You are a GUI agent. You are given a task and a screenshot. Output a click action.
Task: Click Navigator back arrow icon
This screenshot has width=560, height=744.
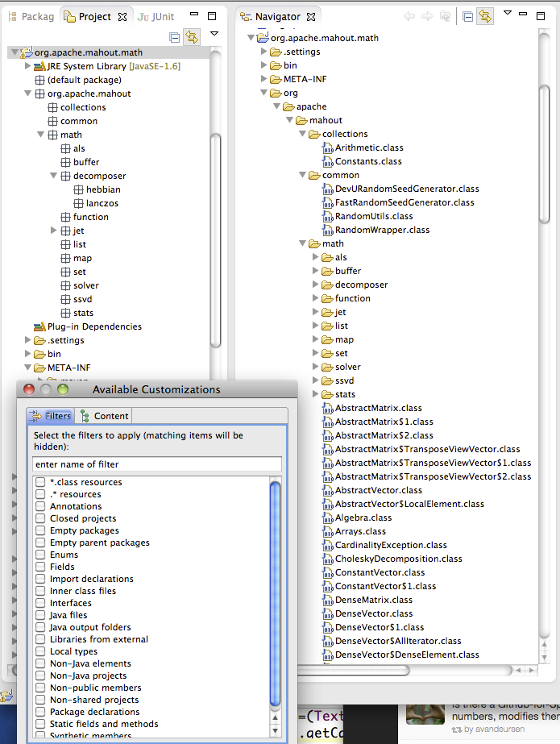click(409, 17)
